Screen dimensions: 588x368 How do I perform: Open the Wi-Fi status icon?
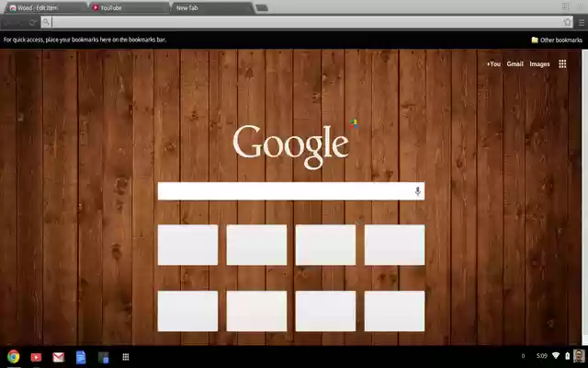(556, 356)
